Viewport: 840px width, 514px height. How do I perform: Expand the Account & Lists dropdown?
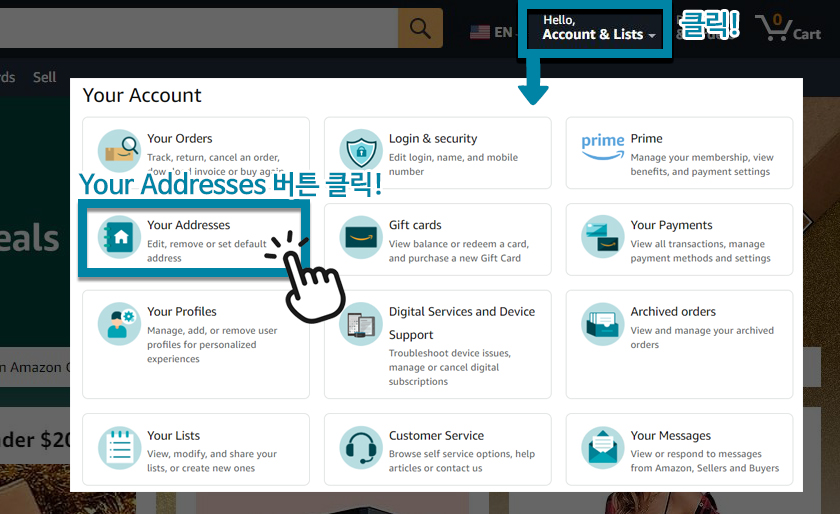pyautogui.click(x=599, y=28)
